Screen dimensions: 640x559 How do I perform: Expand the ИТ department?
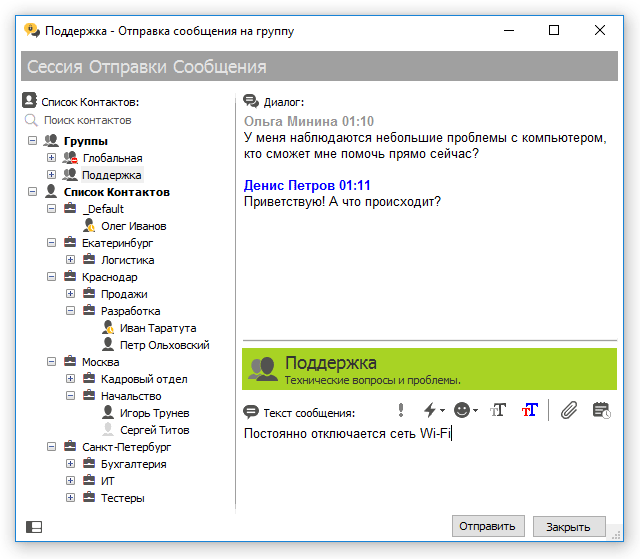pyautogui.click(x=71, y=480)
